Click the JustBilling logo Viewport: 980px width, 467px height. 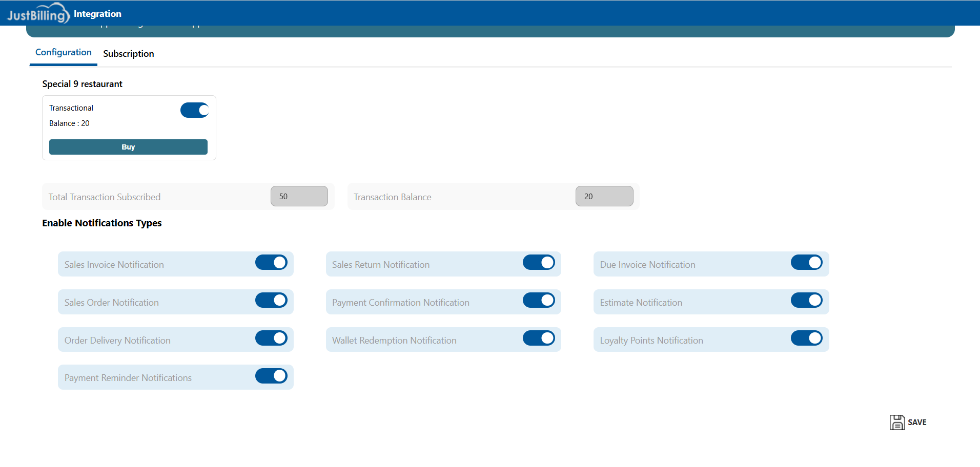click(x=38, y=14)
